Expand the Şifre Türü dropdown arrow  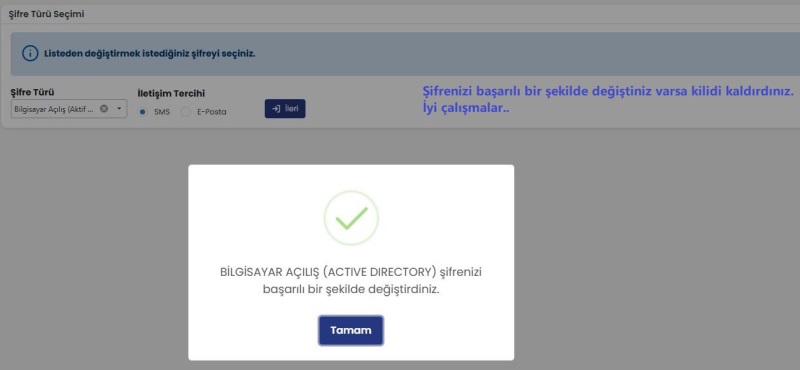click(x=119, y=108)
